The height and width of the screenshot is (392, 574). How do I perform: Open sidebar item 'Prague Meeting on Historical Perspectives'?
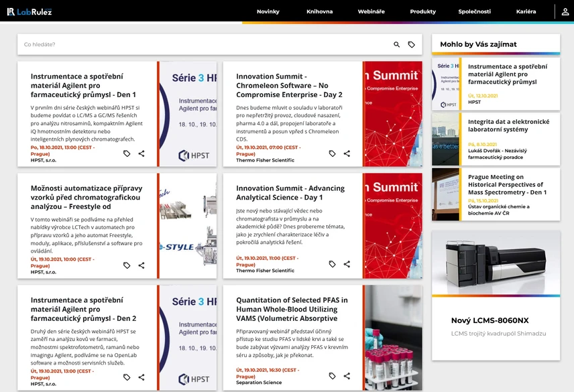pos(507,185)
